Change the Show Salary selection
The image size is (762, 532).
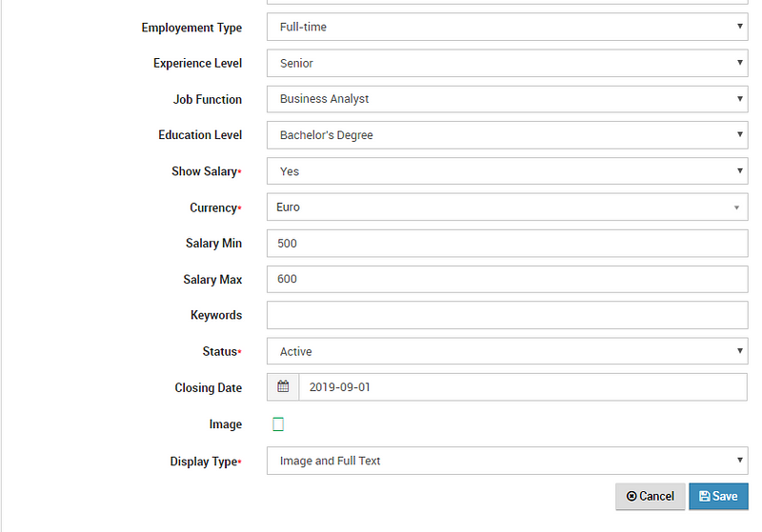point(508,171)
